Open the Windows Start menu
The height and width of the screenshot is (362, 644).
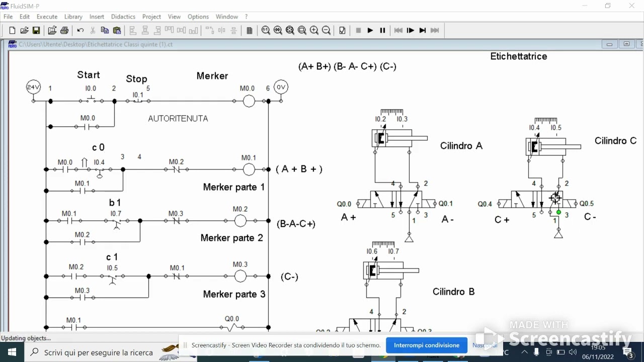(x=12, y=352)
